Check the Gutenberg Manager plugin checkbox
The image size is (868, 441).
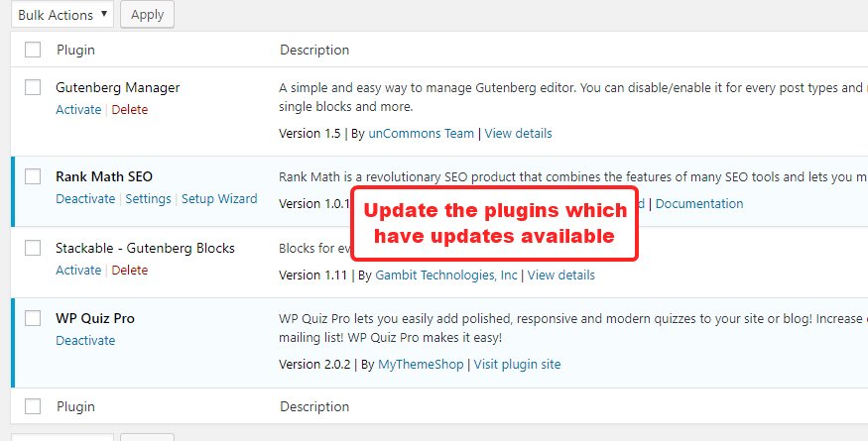[x=33, y=87]
